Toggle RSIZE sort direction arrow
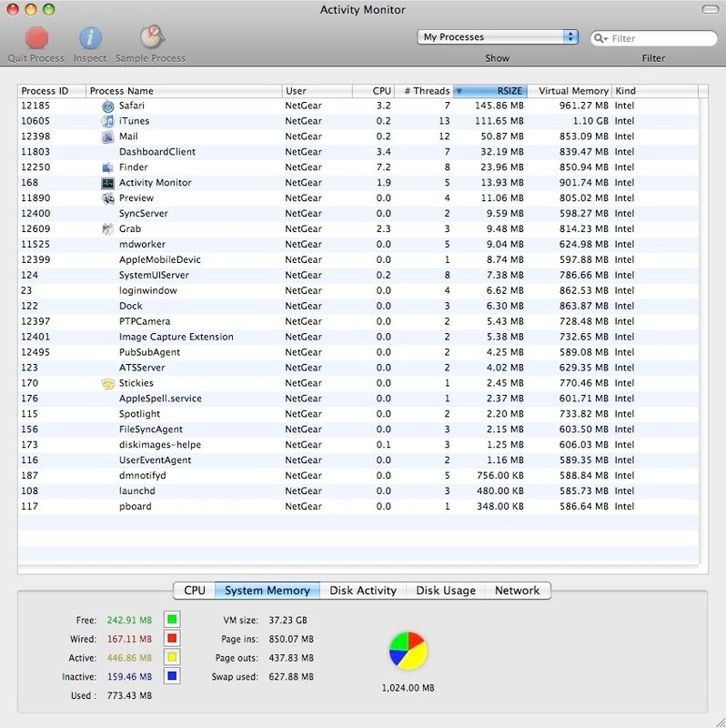This screenshot has width=726, height=728. click(x=459, y=91)
